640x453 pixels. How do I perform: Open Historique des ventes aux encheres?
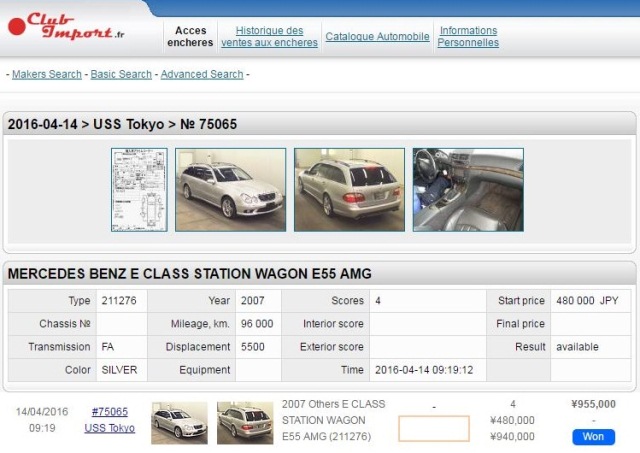[269, 37]
